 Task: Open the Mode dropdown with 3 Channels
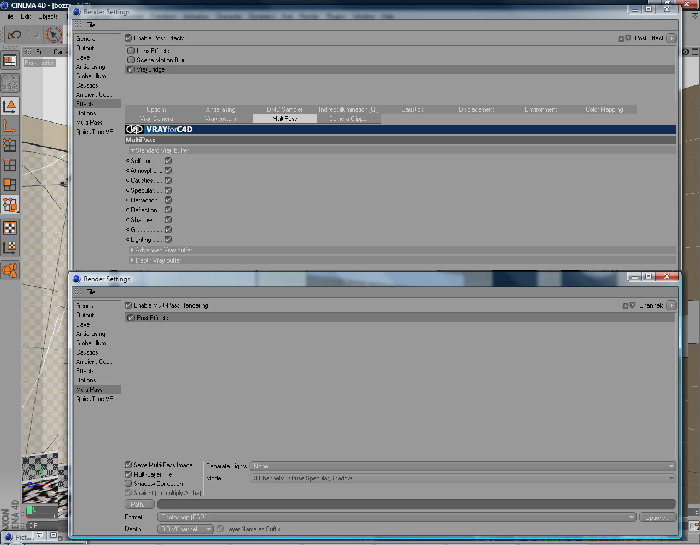462,478
